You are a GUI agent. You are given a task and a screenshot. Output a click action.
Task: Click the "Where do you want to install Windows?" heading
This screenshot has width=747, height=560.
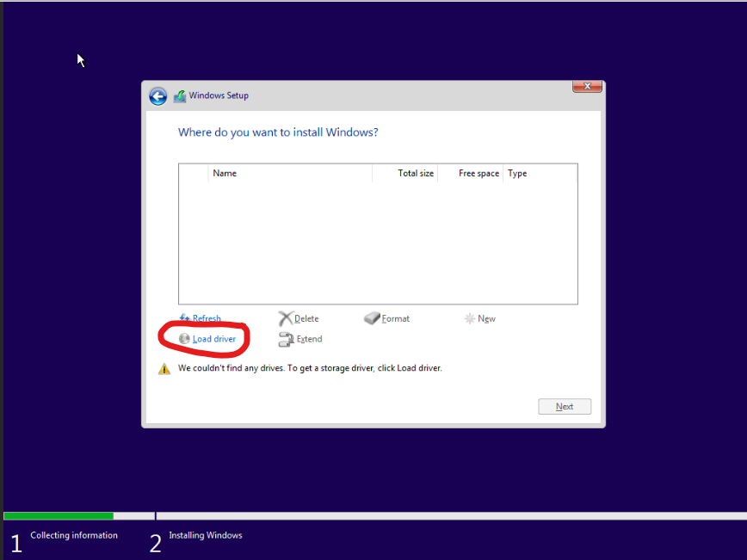(278, 132)
